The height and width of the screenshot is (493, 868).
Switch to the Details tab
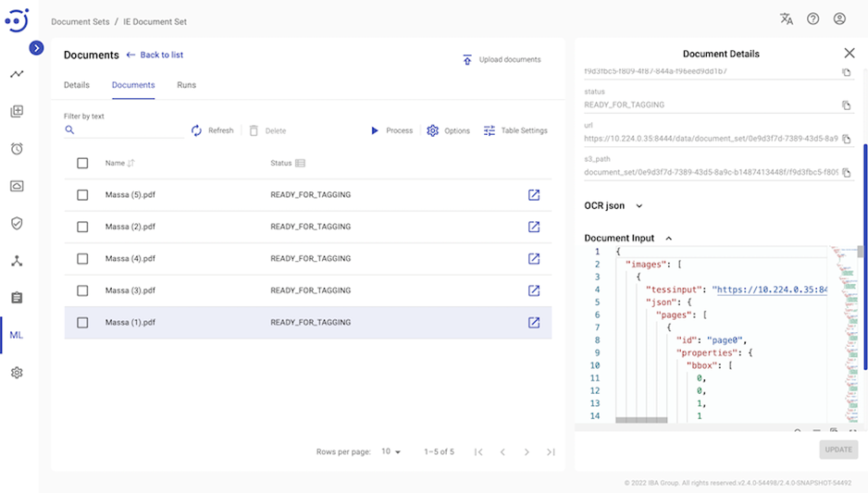(77, 85)
